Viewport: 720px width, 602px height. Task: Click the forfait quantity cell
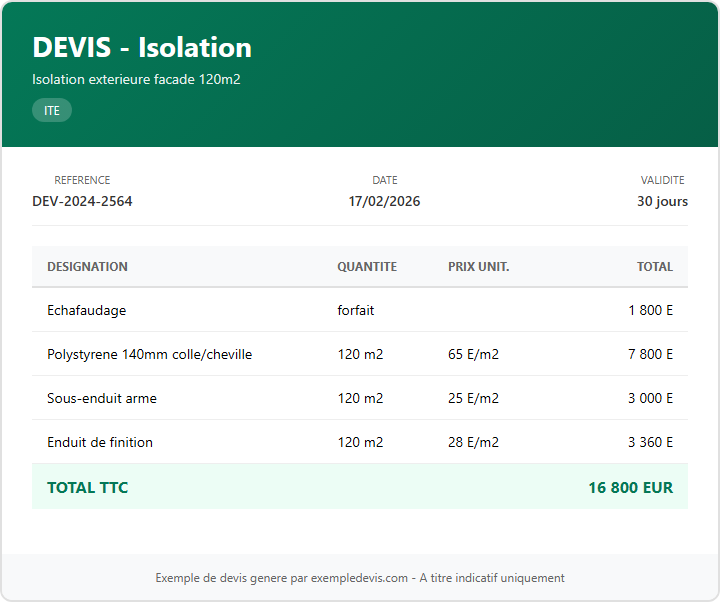tap(356, 310)
